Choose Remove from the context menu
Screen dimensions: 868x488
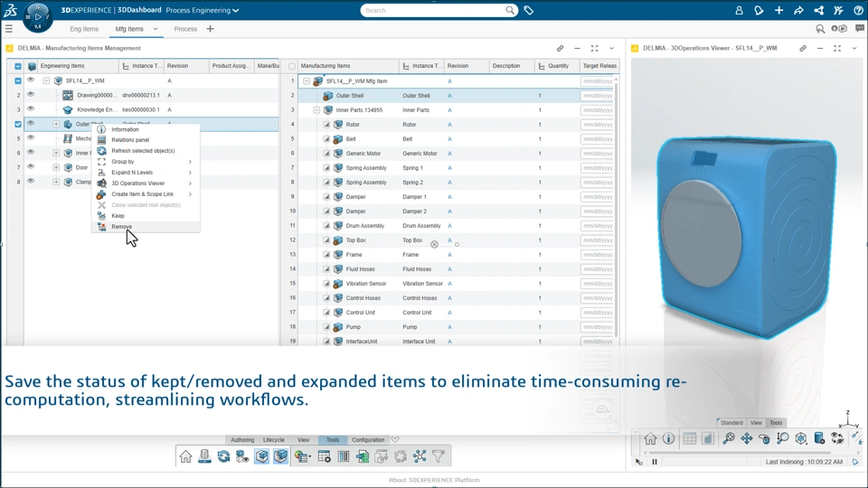[146, 227]
